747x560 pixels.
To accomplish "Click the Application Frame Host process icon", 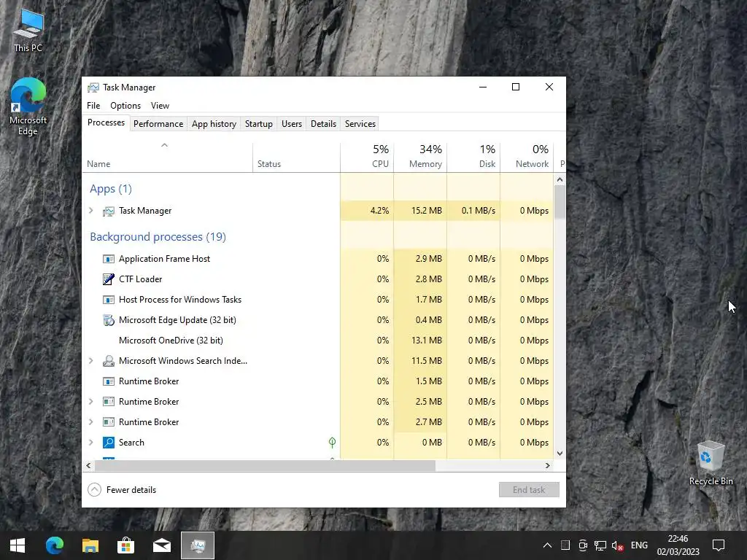I will tap(109, 259).
